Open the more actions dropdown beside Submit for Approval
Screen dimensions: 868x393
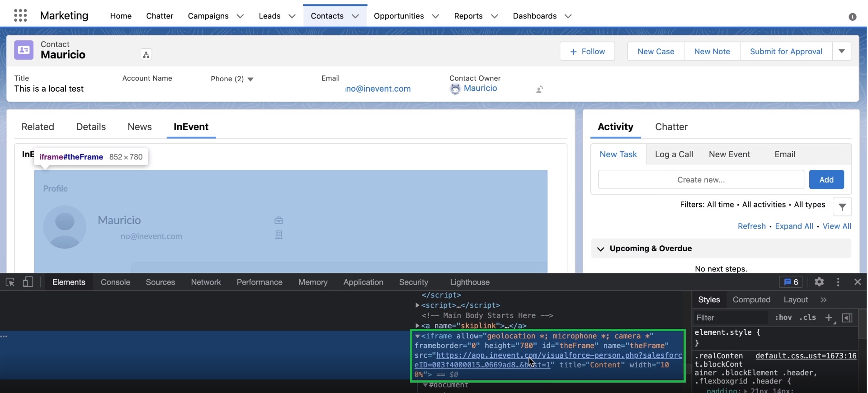tap(842, 51)
